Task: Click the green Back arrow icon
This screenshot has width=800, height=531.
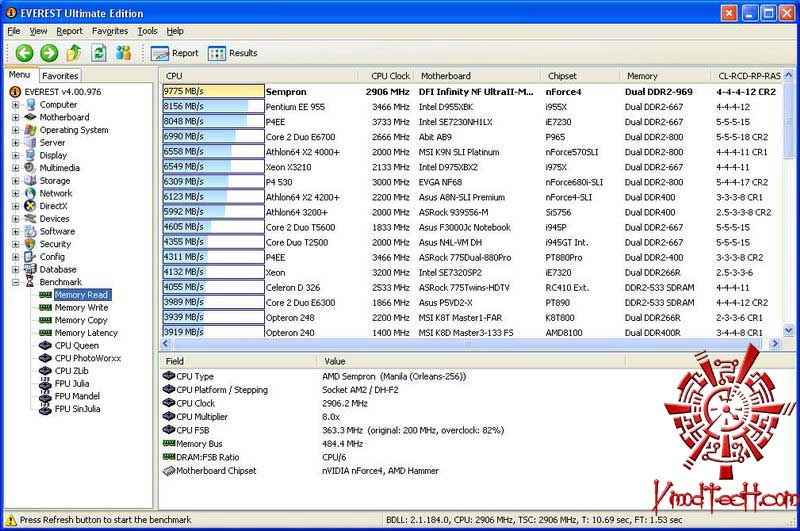Action: pyautogui.click(x=24, y=53)
